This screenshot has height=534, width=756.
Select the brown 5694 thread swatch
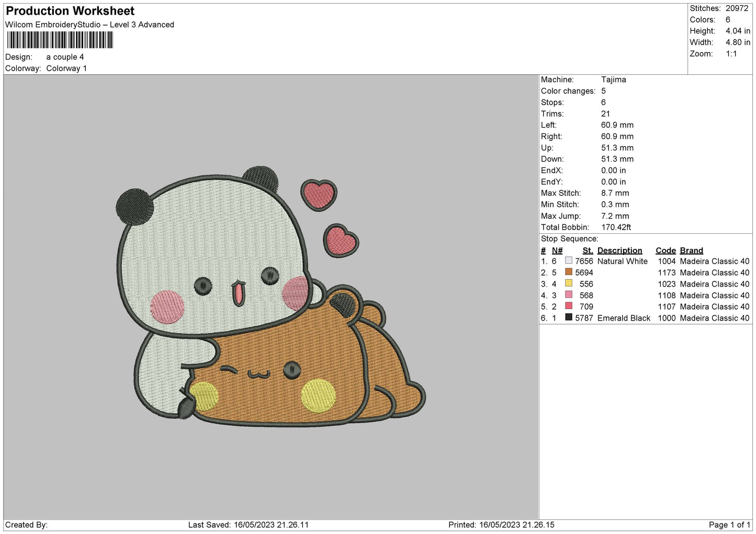click(569, 272)
